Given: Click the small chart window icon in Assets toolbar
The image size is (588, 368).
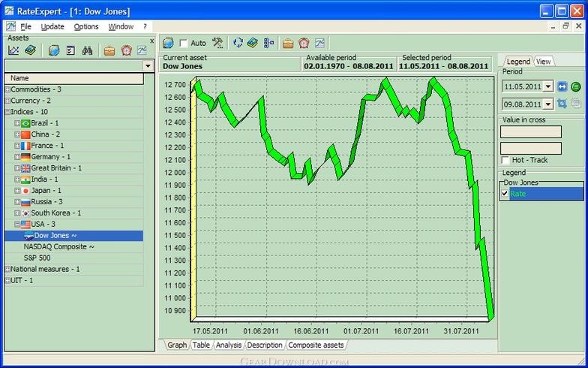Looking at the screenshot, I should (142, 50).
